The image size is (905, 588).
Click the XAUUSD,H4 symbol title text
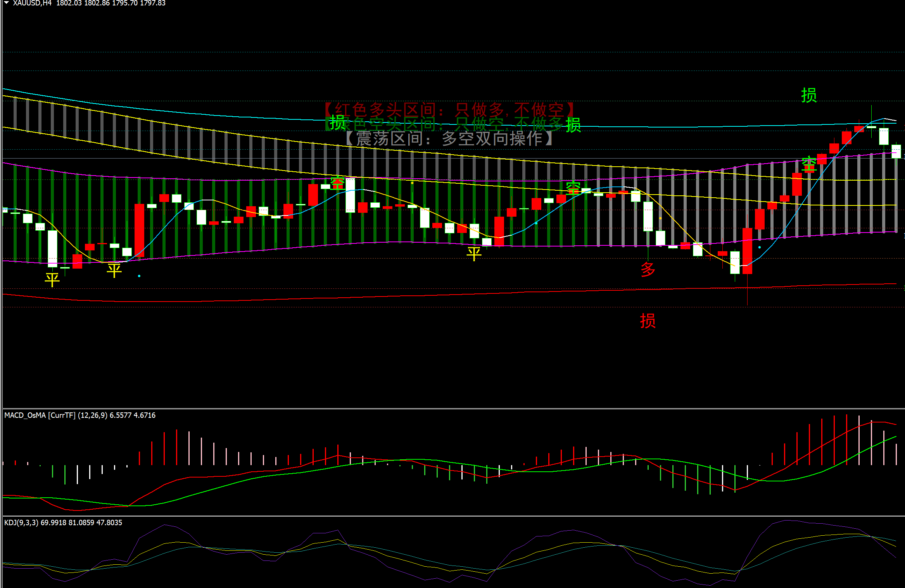pyautogui.click(x=32, y=3)
